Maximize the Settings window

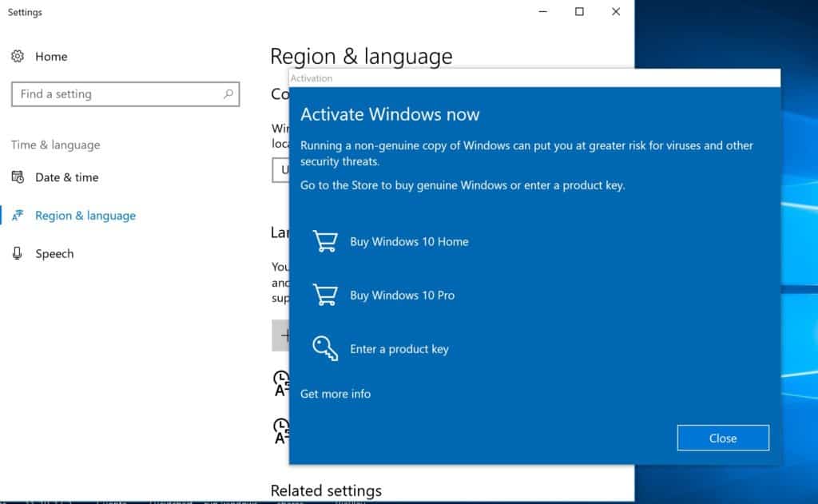click(579, 11)
